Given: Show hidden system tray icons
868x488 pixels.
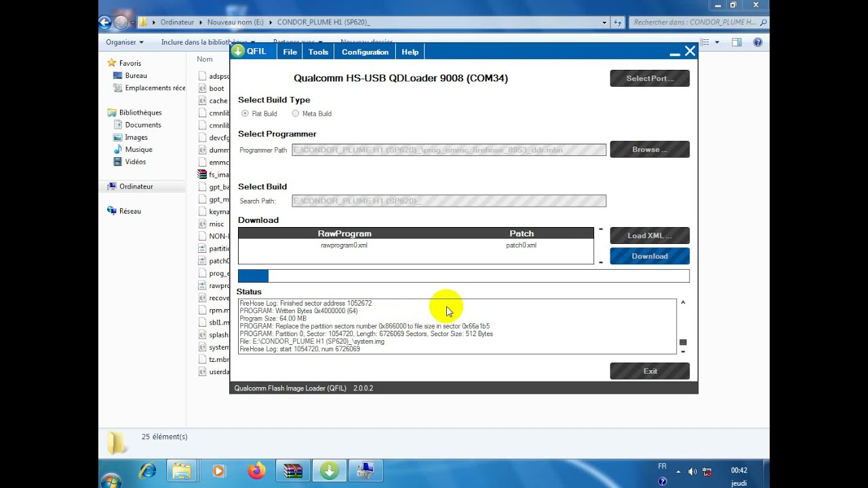Looking at the screenshot, I should coord(678,472).
